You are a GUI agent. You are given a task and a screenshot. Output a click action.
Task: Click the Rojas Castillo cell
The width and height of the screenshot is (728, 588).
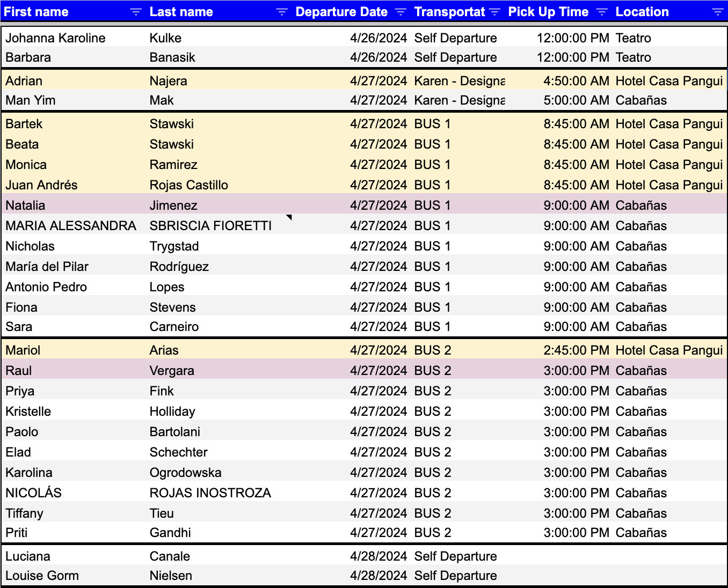coord(189,185)
